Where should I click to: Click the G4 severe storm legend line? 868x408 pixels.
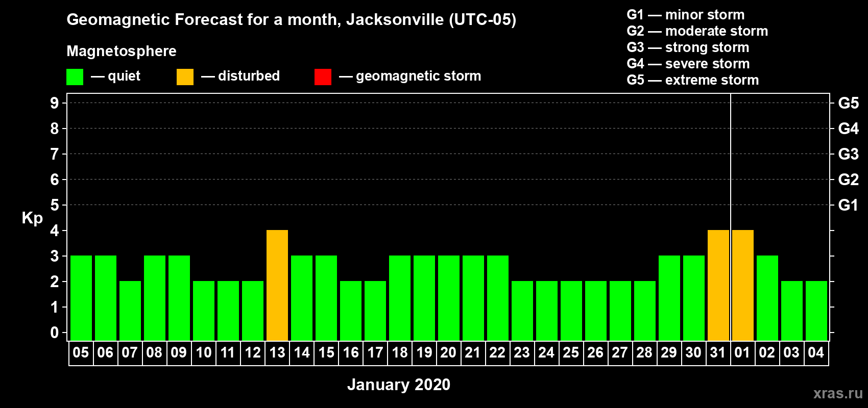click(x=688, y=64)
